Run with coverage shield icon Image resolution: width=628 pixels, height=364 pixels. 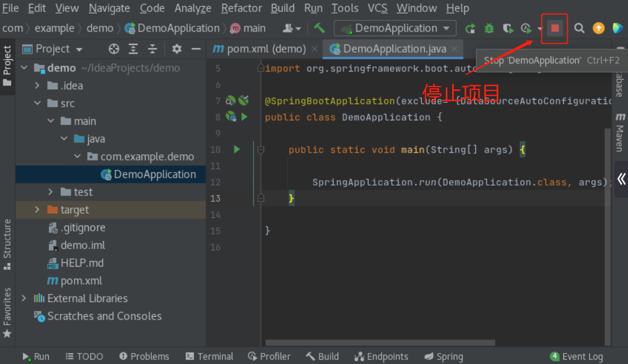508,28
